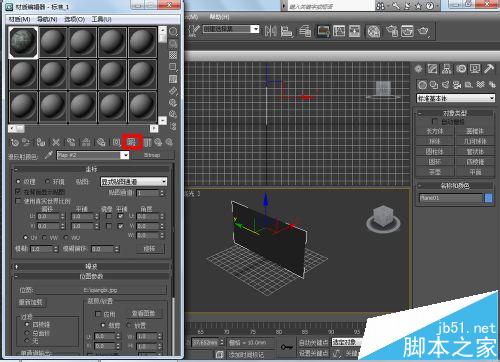Collapse the 对象类型 rollout
This screenshot has height=362, width=500.
[x=455, y=113]
